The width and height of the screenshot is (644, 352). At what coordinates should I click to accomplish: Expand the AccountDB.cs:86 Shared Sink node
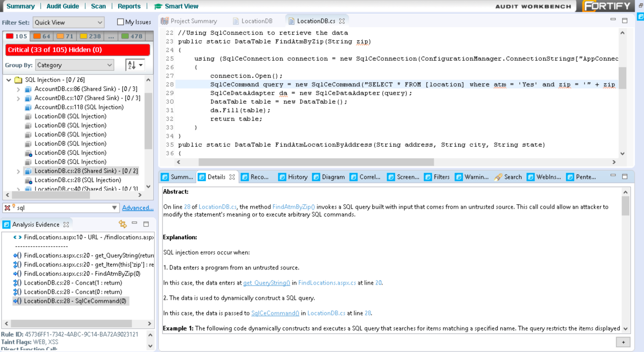coord(18,89)
